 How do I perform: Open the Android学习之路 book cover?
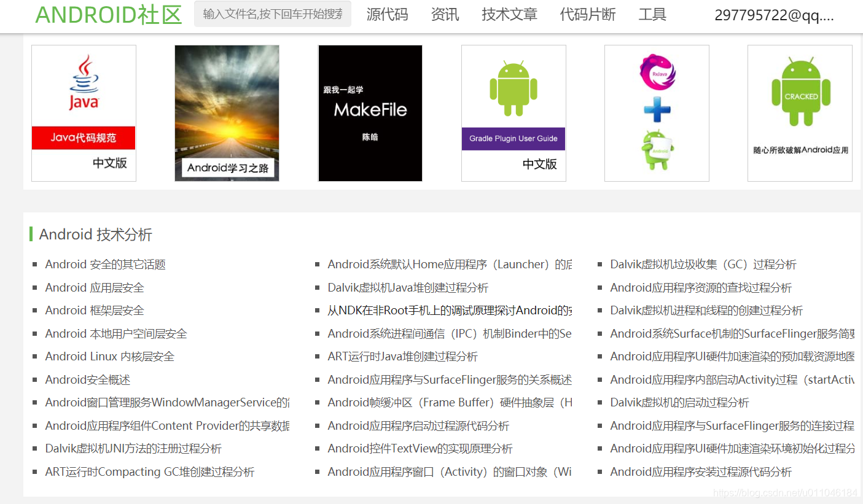(x=227, y=113)
